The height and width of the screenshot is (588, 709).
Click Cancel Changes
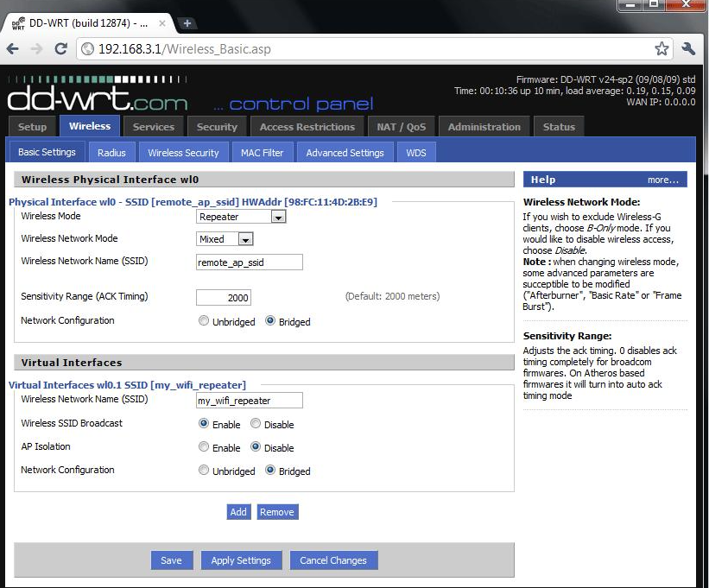(333, 560)
